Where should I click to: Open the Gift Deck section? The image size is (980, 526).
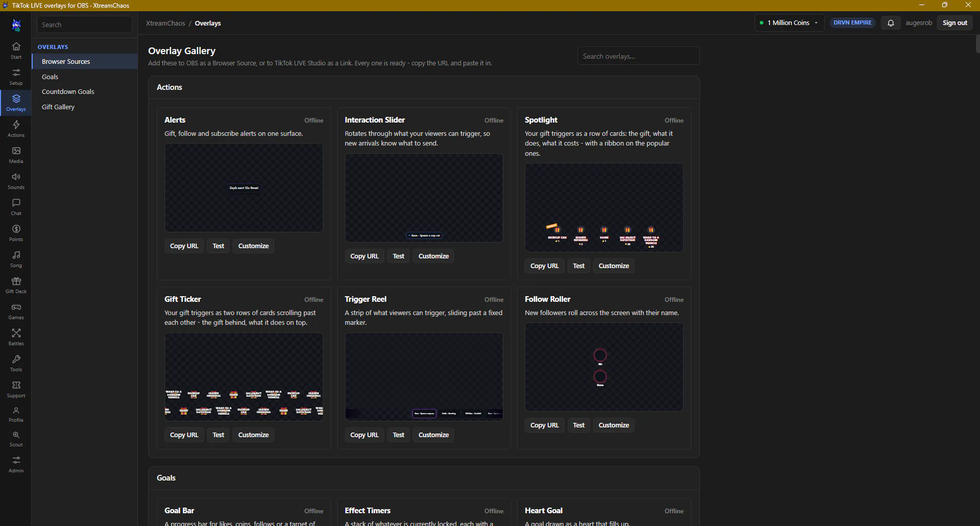[16, 285]
